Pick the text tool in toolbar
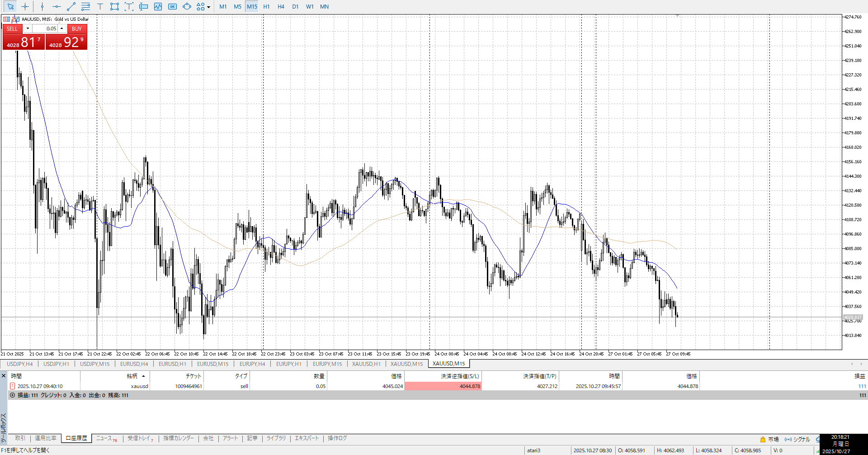The height and width of the screenshot is (455, 868). tap(100, 6)
